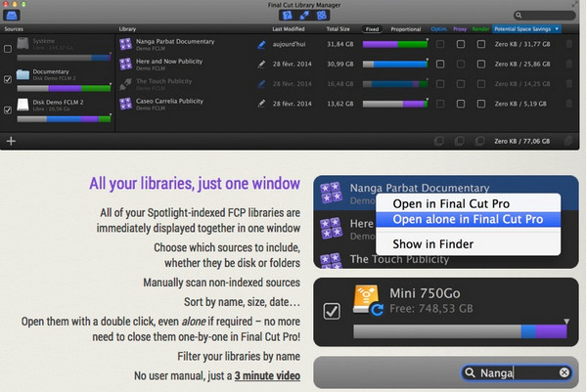Click the trash icon in the Nanga Parbat row
The image size is (587, 392).
[x=569, y=44]
